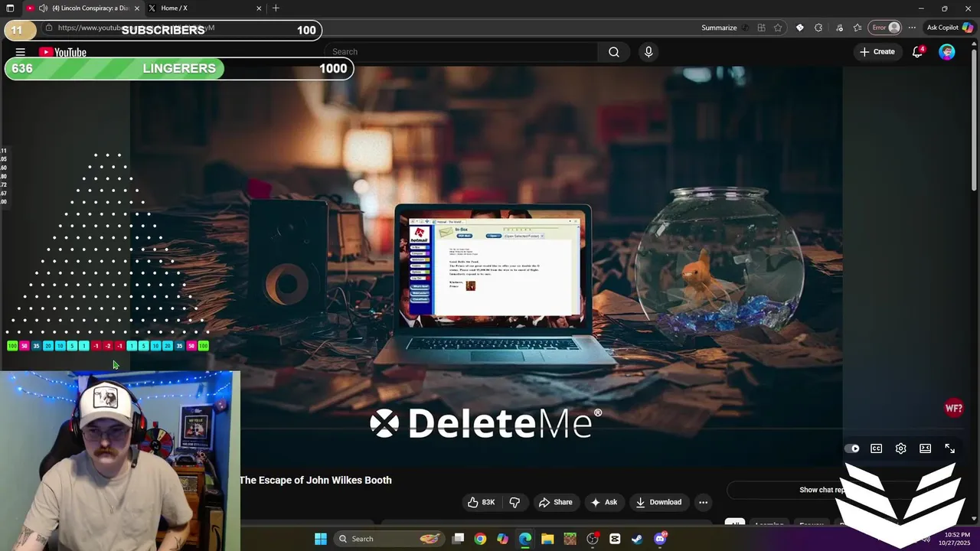Image resolution: width=980 pixels, height=551 pixels.
Task: Open the YouTube hamburger guide menu
Action: (21, 52)
